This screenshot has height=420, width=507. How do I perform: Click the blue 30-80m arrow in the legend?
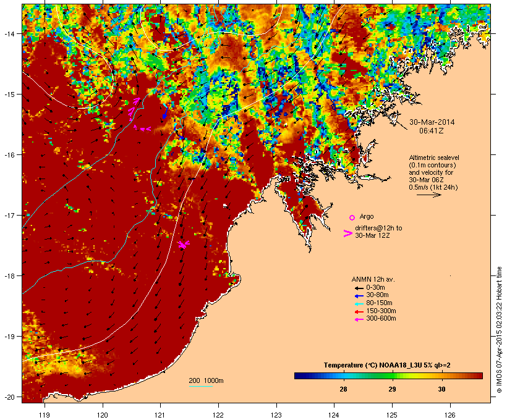(x=359, y=296)
